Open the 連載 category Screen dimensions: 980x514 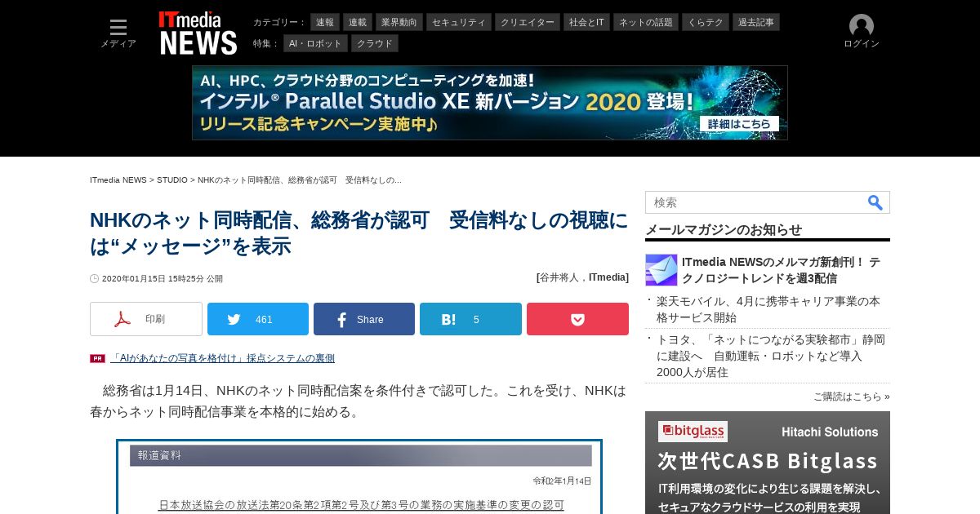click(x=358, y=22)
